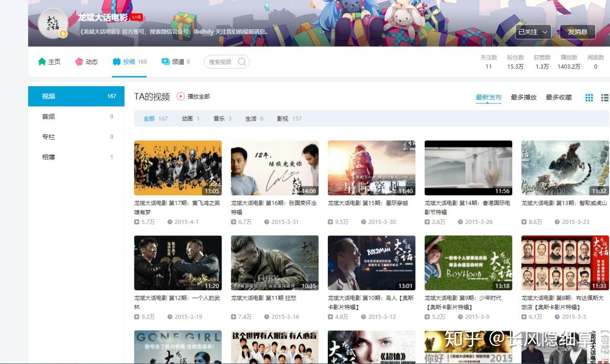Open the 第16期 张国荣怀念特辑 thumbnail
The width and height of the screenshot is (610, 364).
(x=274, y=168)
